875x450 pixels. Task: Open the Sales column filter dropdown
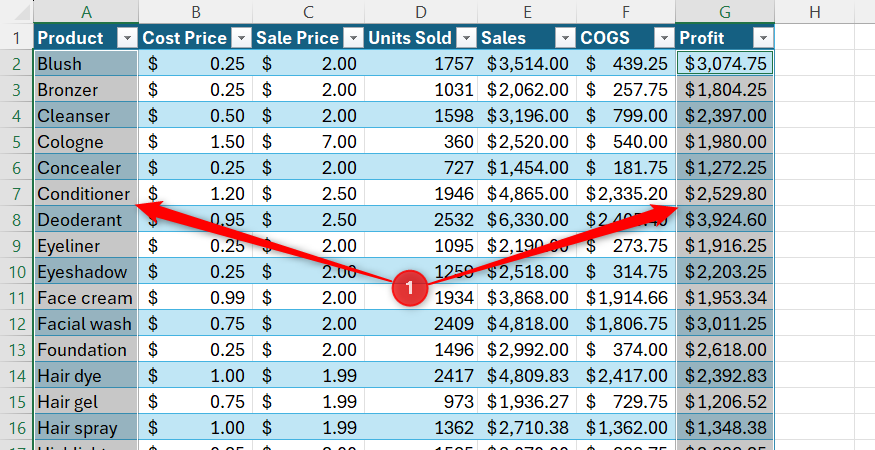565,38
